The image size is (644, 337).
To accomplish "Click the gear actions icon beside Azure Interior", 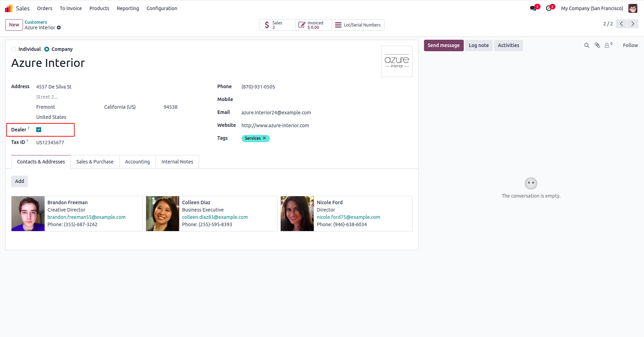I will [x=59, y=28].
